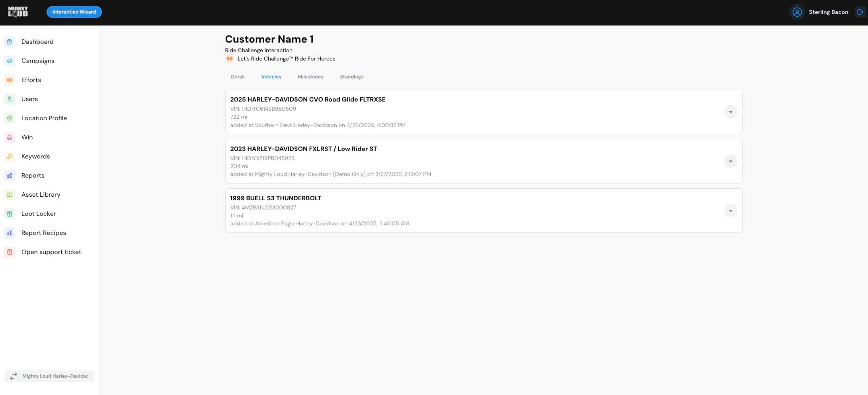
Task: Click the location switch arrows icon
Action: click(x=14, y=376)
